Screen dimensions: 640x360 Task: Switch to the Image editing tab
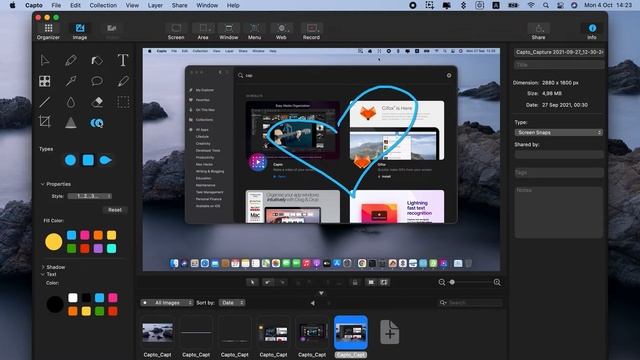coord(80,31)
